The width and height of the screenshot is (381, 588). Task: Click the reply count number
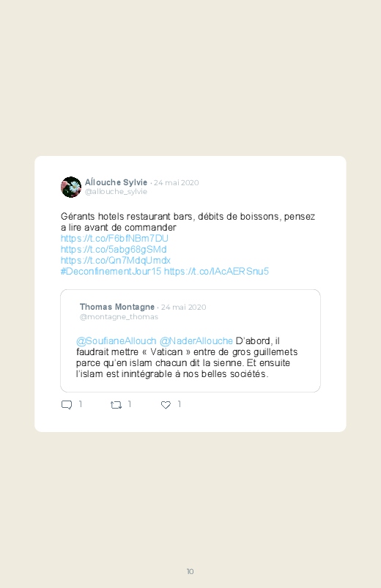[x=81, y=404]
